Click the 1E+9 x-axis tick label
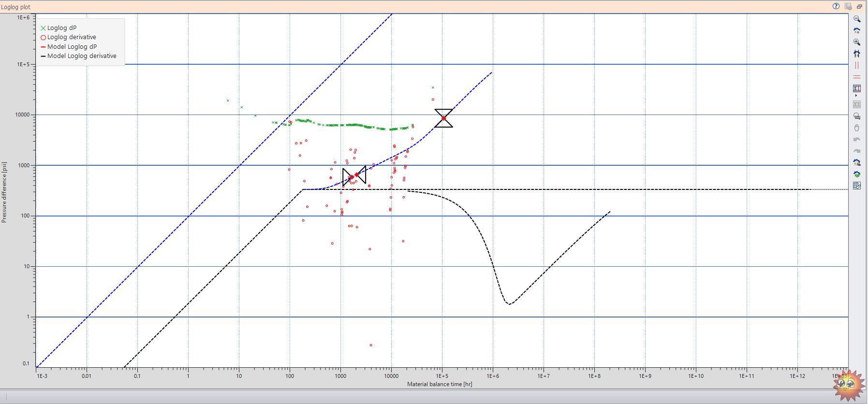The image size is (868, 404). (x=645, y=376)
